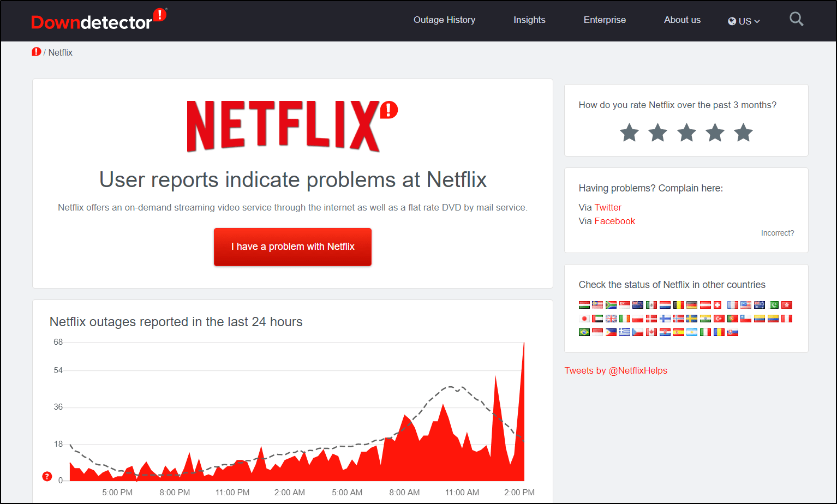The height and width of the screenshot is (504, 837).
Task: Select the Japan flag
Action: coord(584,319)
